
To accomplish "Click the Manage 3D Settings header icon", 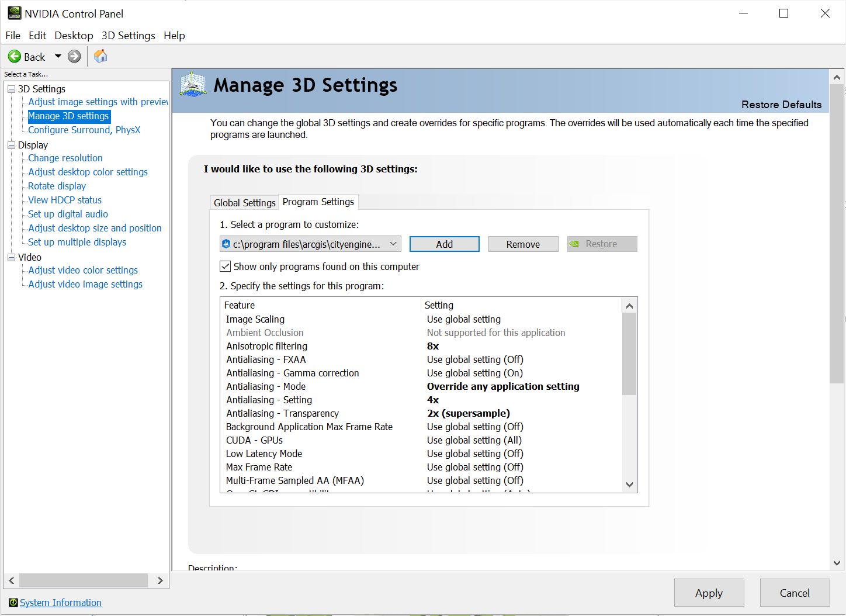I will [x=193, y=85].
